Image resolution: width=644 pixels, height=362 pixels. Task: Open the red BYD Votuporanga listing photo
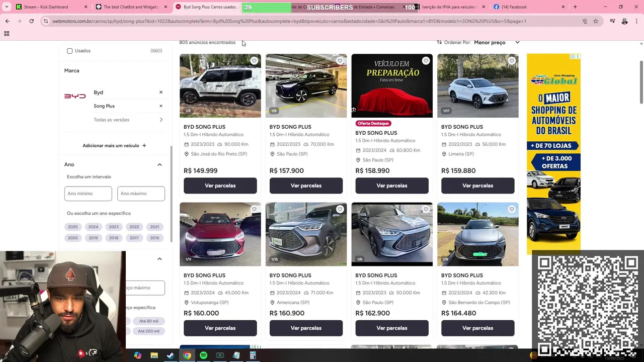tap(220, 234)
